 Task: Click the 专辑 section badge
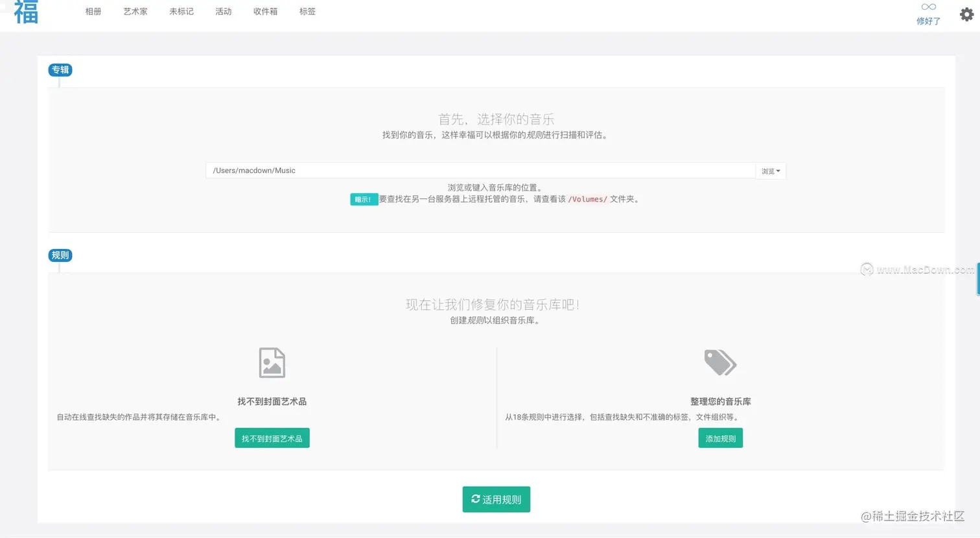point(60,70)
